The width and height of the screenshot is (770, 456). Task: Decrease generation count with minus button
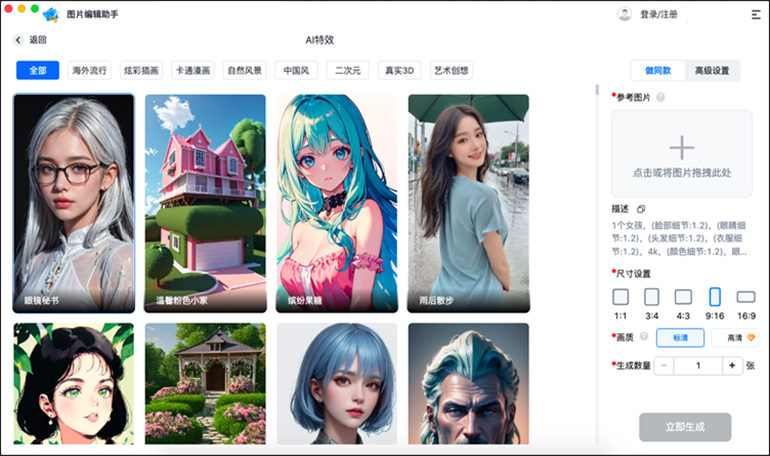coord(664,366)
